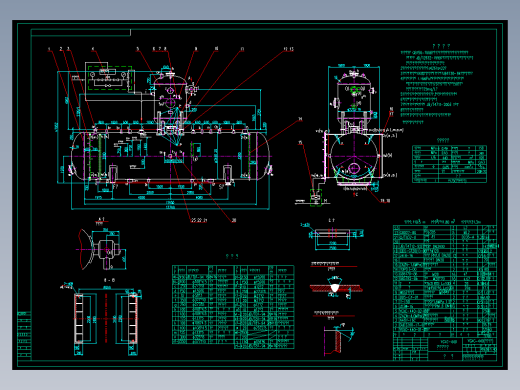Select the green dashed control box outline
Image resolution: width=520 pixels, height=390 pixels.
(110, 78)
